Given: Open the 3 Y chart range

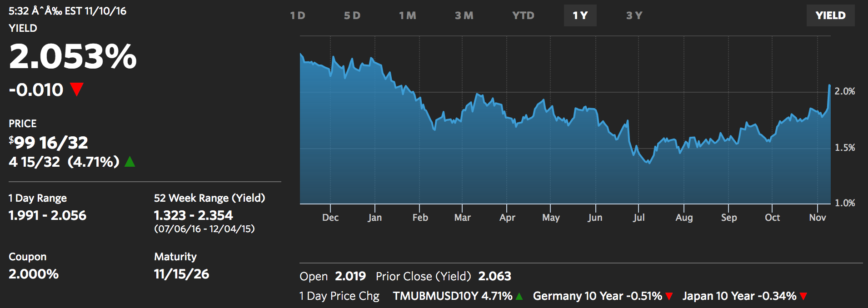Looking at the screenshot, I should coord(634,15).
